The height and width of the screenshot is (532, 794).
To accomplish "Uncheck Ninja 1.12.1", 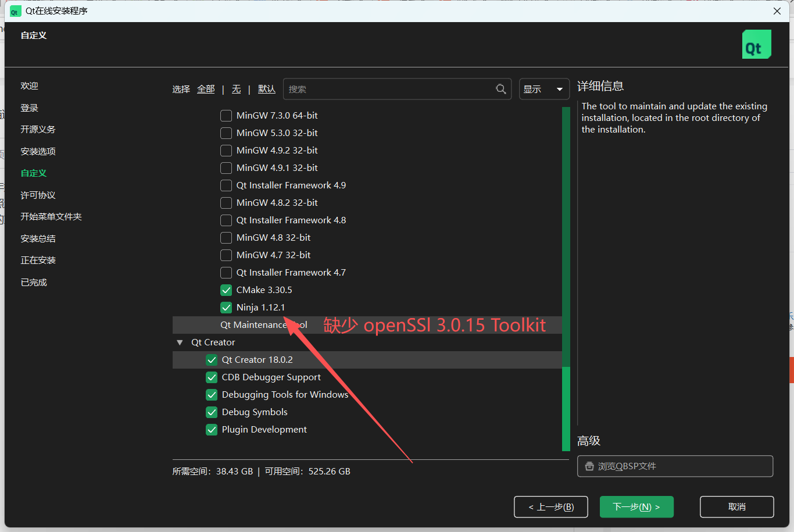I will (226, 308).
